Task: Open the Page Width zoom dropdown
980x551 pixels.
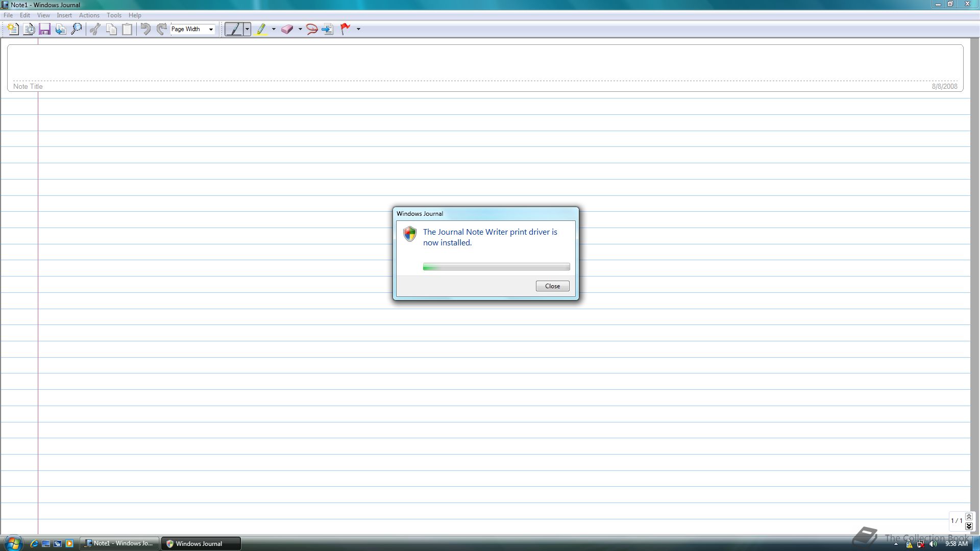Action: 211,29
